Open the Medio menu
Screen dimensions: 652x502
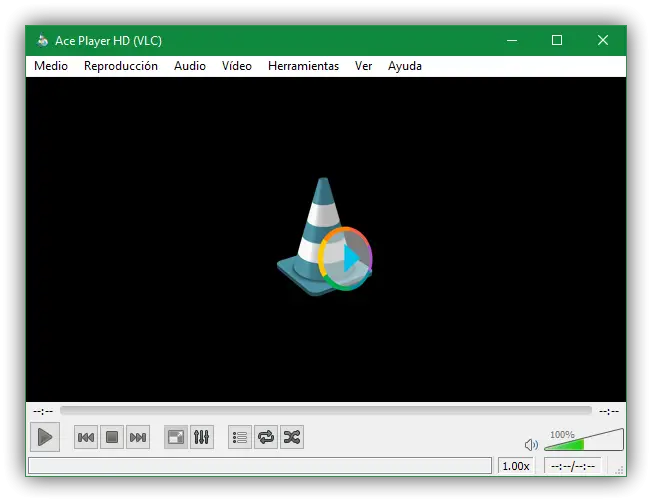[51, 66]
